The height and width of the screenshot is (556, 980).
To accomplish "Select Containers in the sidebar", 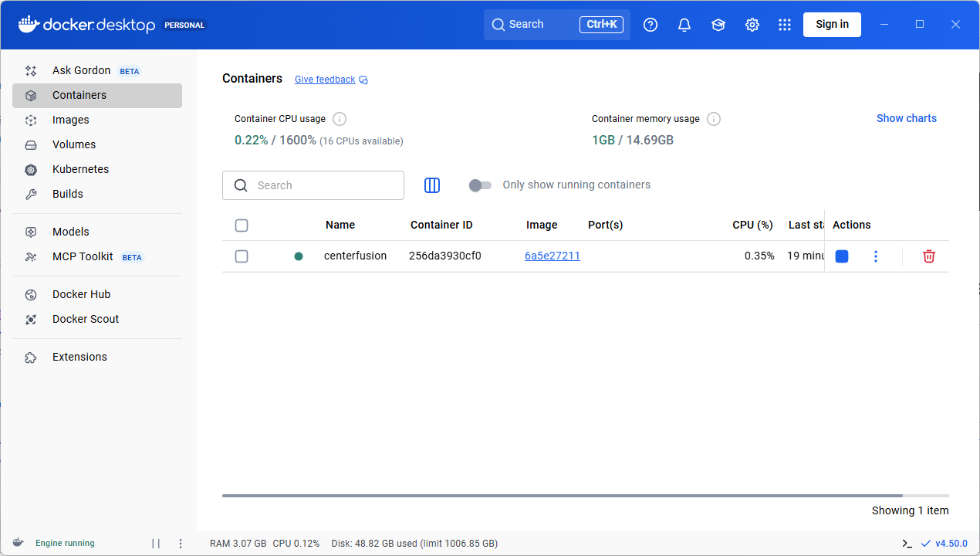I will tap(97, 95).
